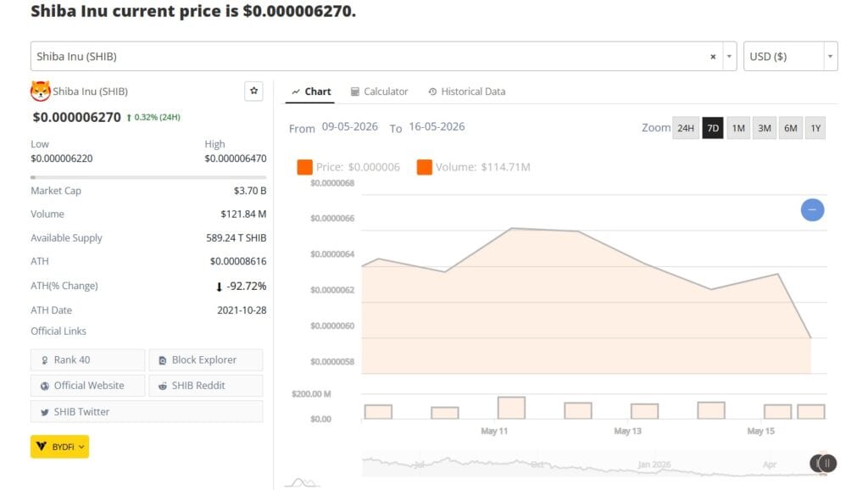The width and height of the screenshot is (868, 490).
Task: Click the Market Cap value $3.70 B
Action: click(x=250, y=191)
